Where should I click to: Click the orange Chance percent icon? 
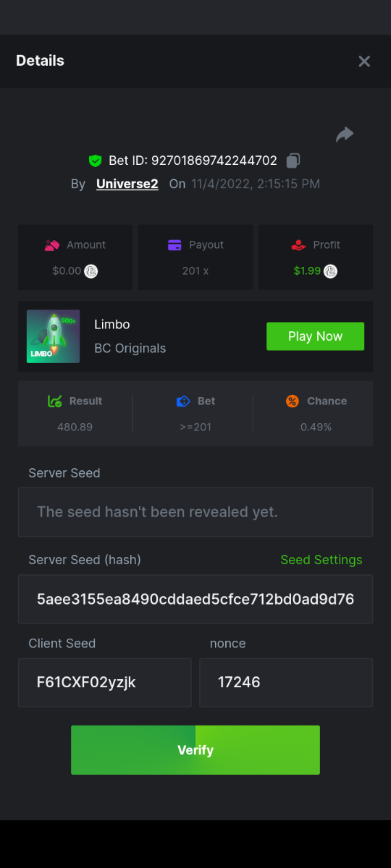(x=293, y=401)
